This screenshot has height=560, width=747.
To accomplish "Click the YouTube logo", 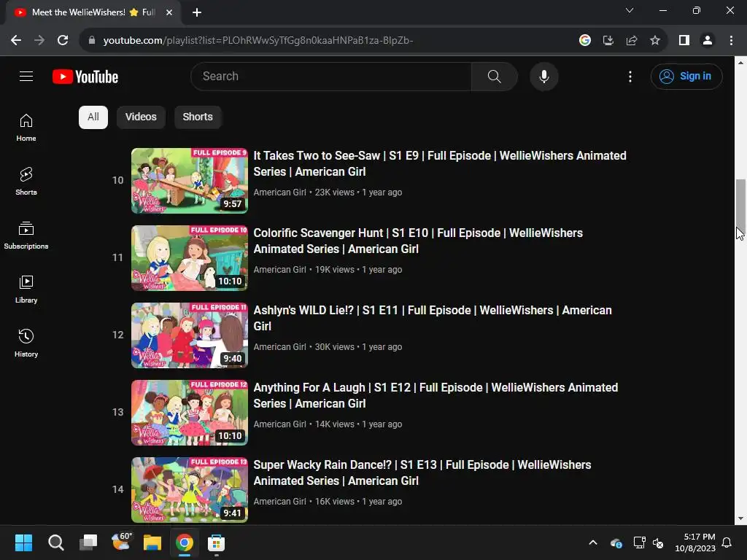I will [x=85, y=77].
